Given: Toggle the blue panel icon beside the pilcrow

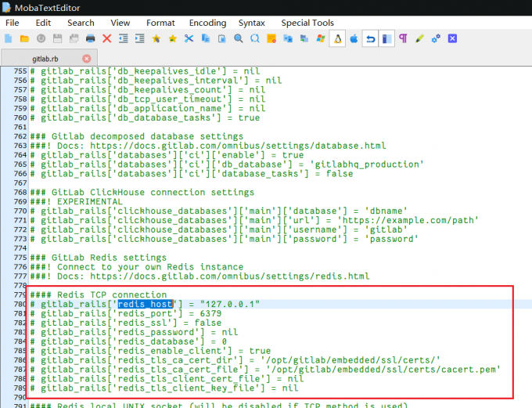Looking at the screenshot, I should (386, 38).
